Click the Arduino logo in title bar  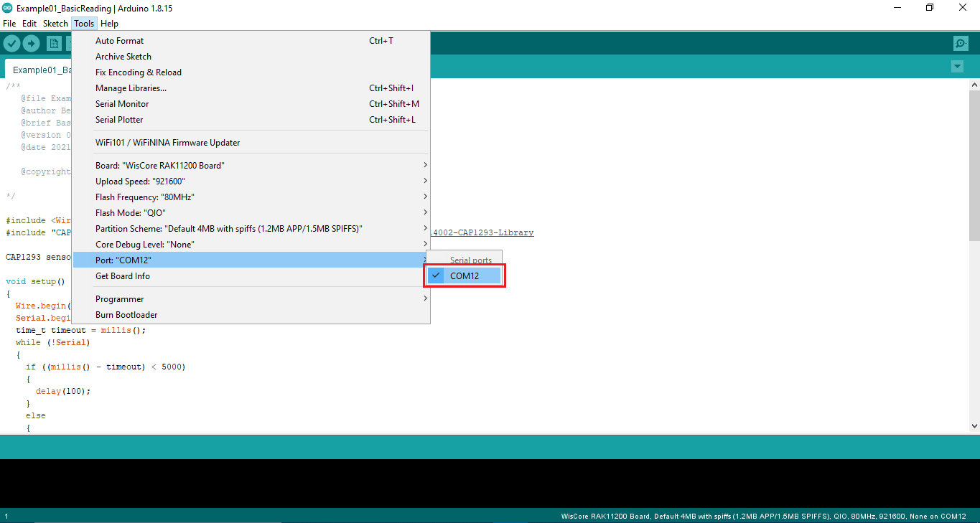[8, 9]
